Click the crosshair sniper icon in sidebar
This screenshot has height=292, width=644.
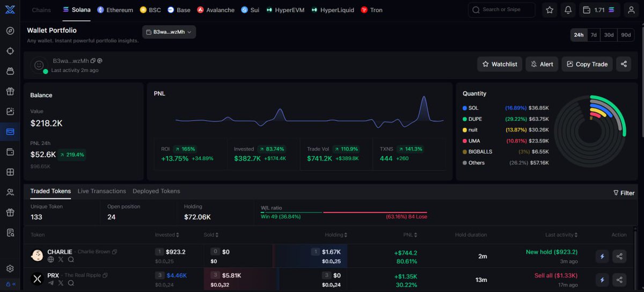coord(10,51)
